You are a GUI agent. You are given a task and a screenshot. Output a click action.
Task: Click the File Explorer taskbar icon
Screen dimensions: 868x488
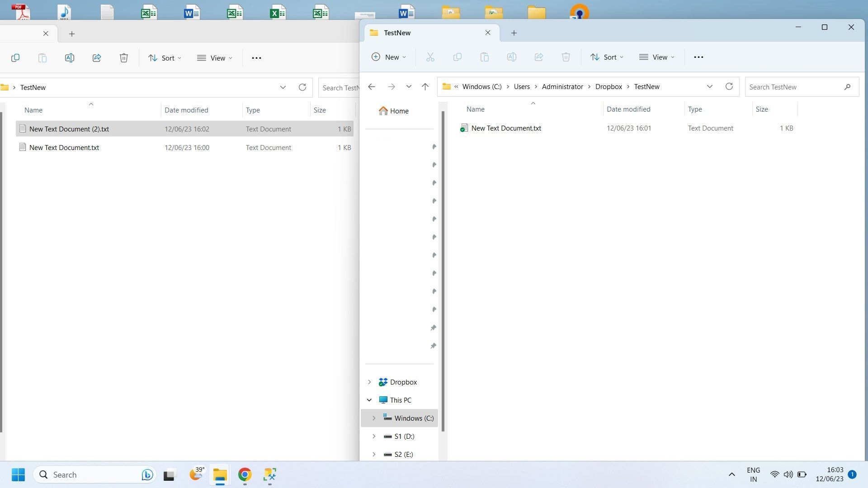pyautogui.click(x=220, y=474)
